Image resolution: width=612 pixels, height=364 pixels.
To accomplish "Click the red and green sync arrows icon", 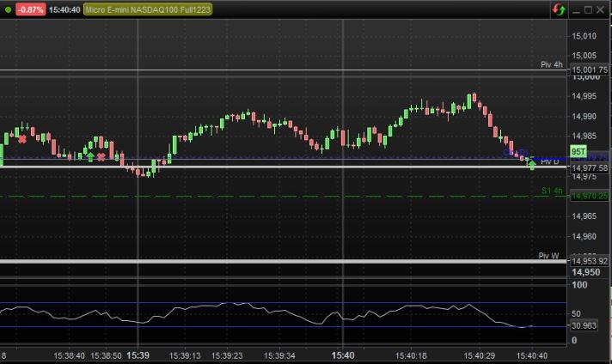I will point(559,9).
